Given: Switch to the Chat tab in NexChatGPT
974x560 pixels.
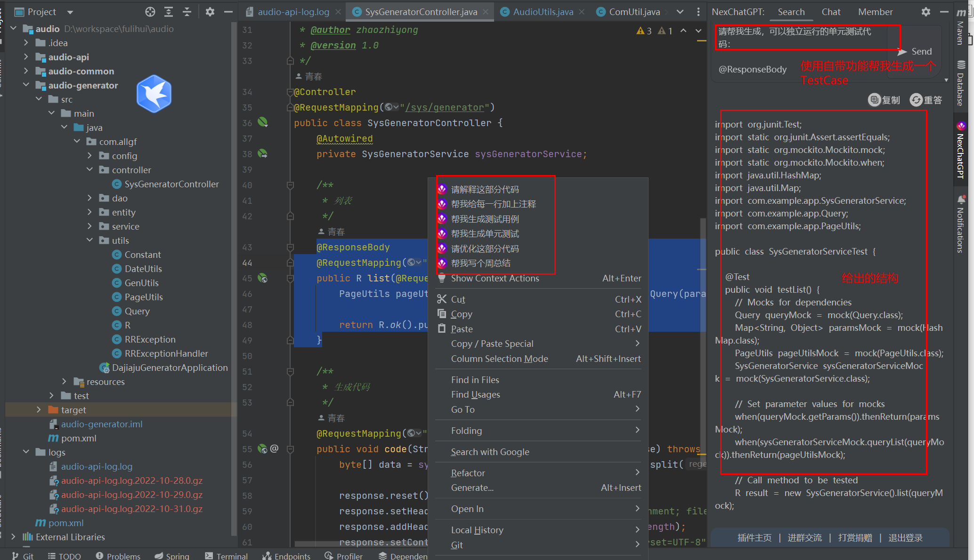Looking at the screenshot, I should pyautogui.click(x=831, y=12).
